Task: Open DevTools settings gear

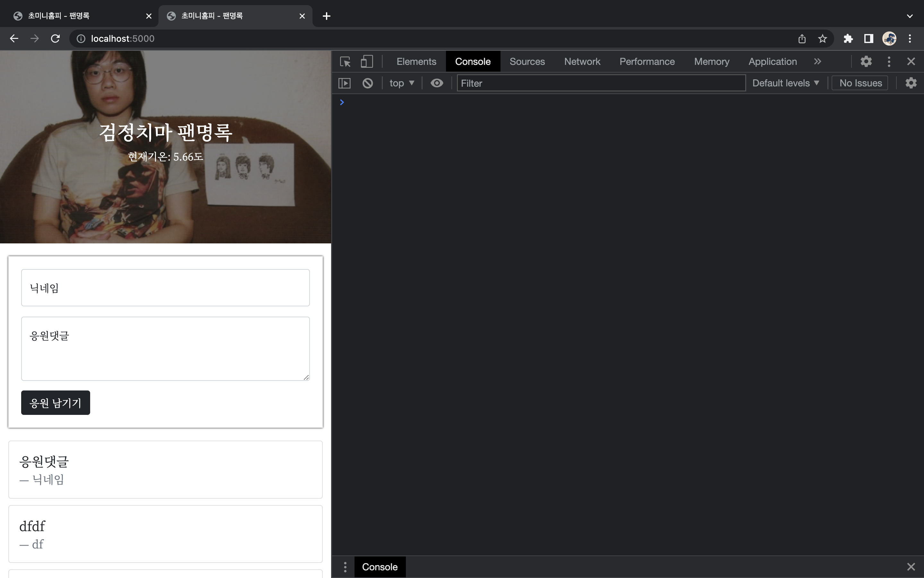Action: [x=866, y=62]
